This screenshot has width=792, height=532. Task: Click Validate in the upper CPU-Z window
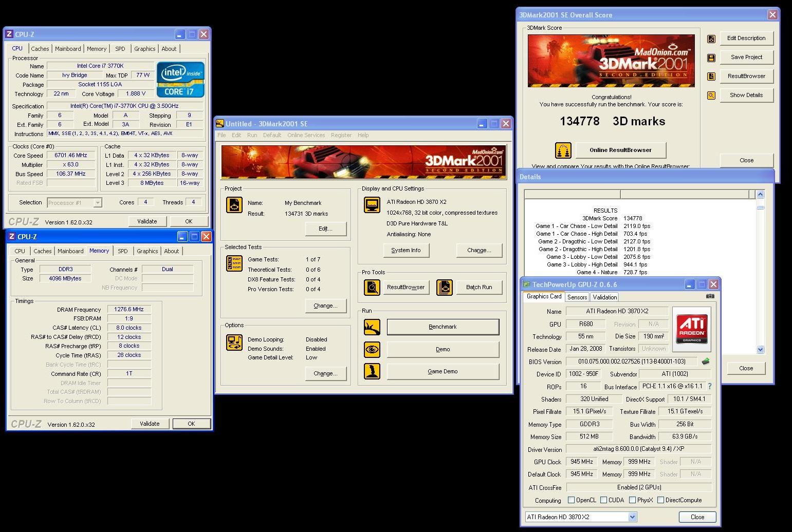tap(147, 221)
